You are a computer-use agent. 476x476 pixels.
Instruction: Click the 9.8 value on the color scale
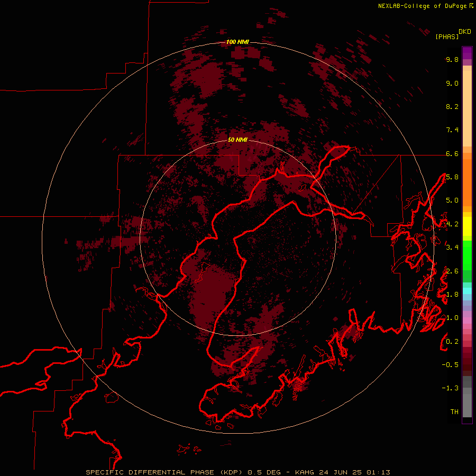click(452, 59)
